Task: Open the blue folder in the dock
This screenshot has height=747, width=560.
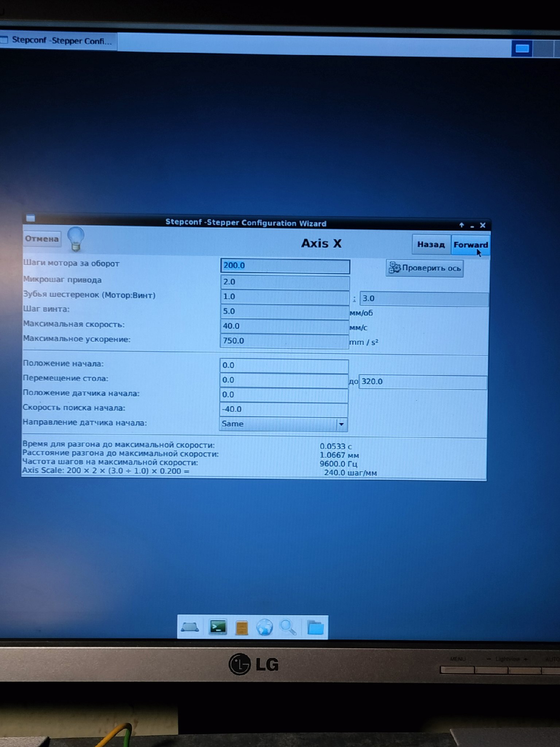Action: point(315,628)
